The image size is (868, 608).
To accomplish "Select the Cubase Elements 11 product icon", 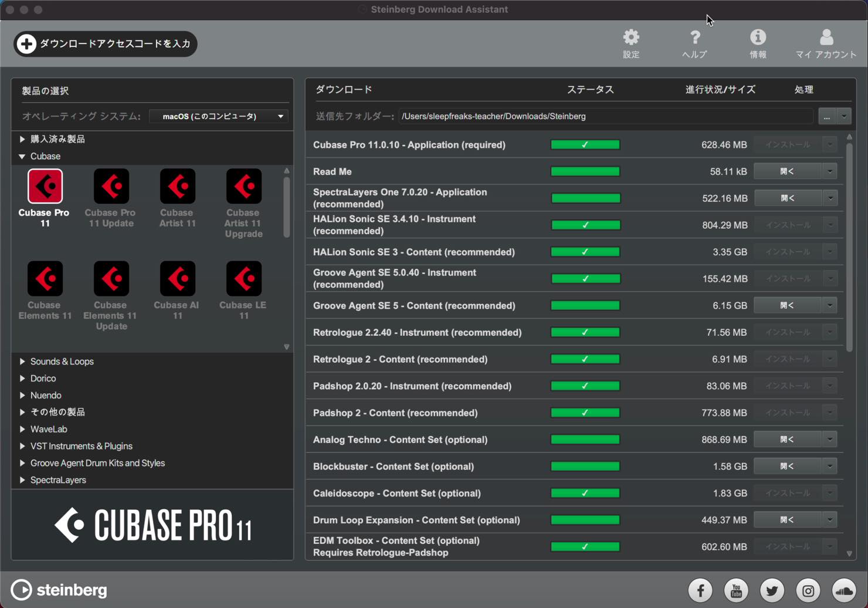I will coord(45,279).
